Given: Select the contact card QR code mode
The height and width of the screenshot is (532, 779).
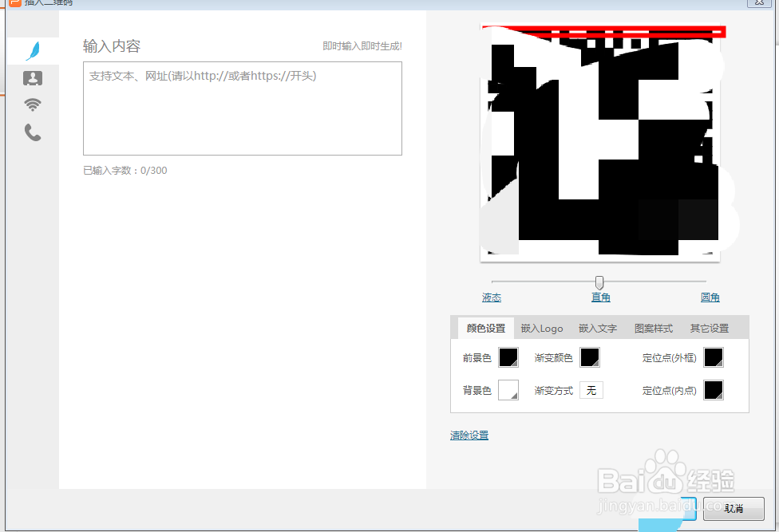Looking at the screenshot, I should 33,77.
